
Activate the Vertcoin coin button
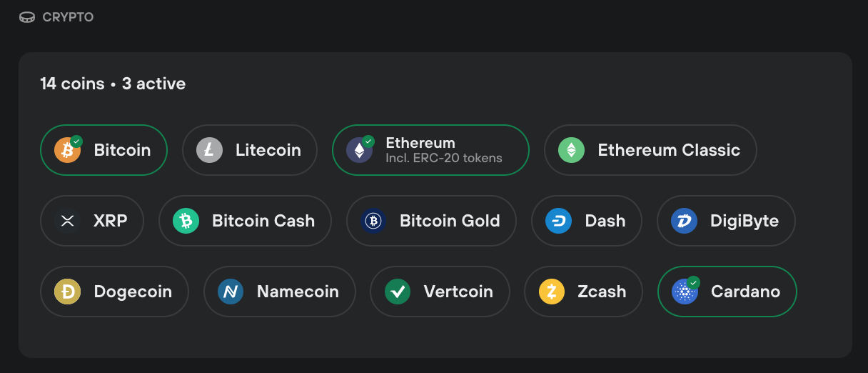click(x=440, y=292)
